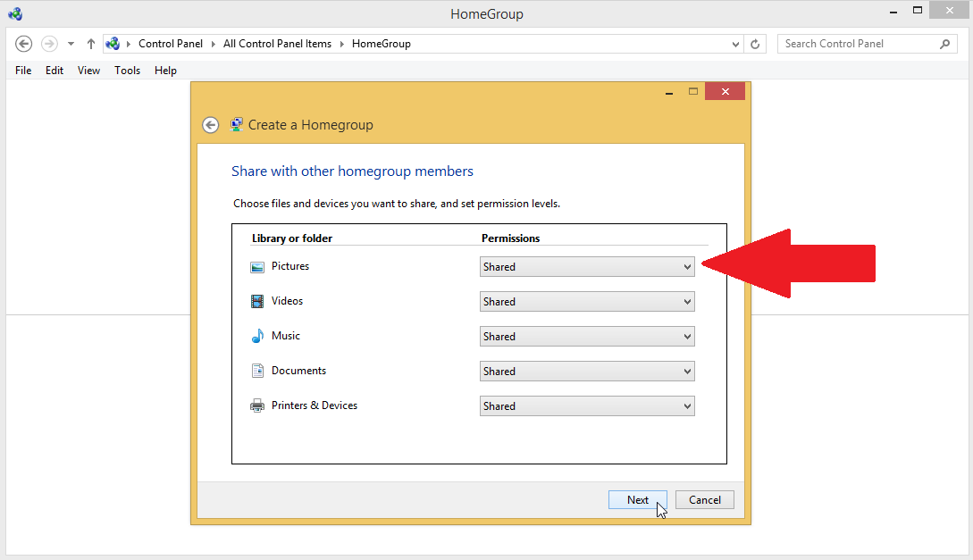
Task: Close the Create a Homegroup dialog
Action: (x=725, y=92)
